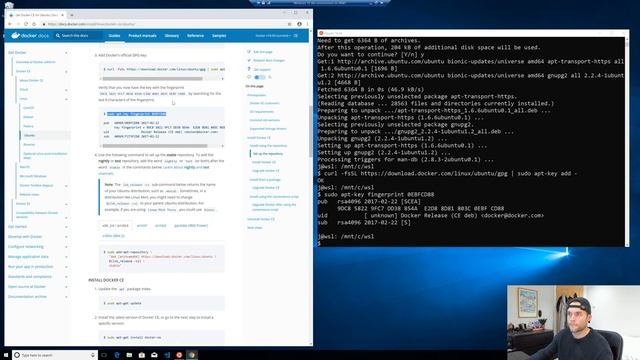This screenshot has width=640, height=360.
Task: Click the Request docs changes link
Action: click(269, 60)
